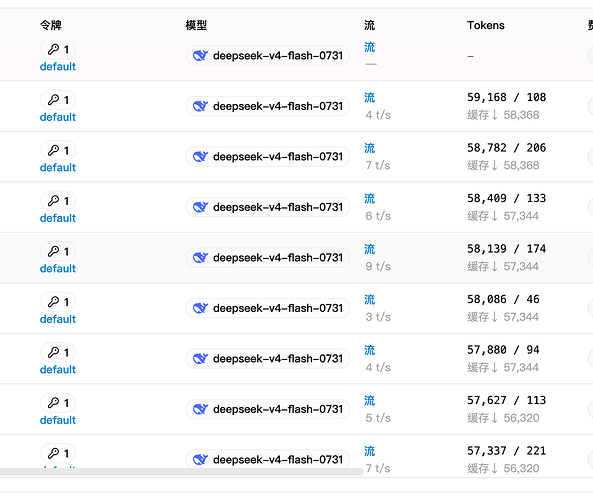Open the default link in the 59,168 / 108 row
Viewport: 593px width, 500px height.
point(58,117)
